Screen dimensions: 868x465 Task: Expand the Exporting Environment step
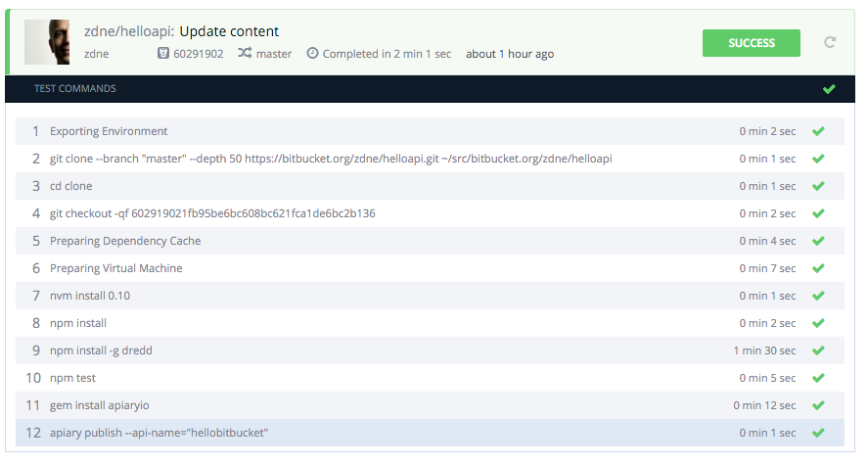[431, 131]
